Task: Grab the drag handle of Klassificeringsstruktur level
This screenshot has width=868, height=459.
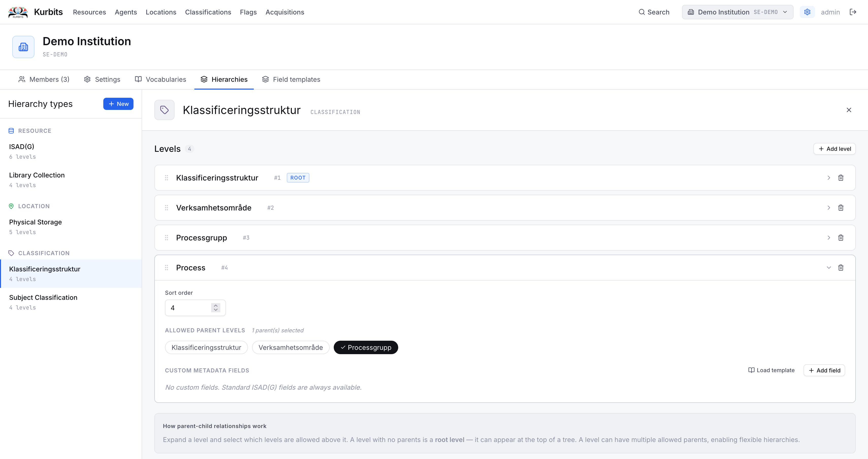Action: point(166,178)
